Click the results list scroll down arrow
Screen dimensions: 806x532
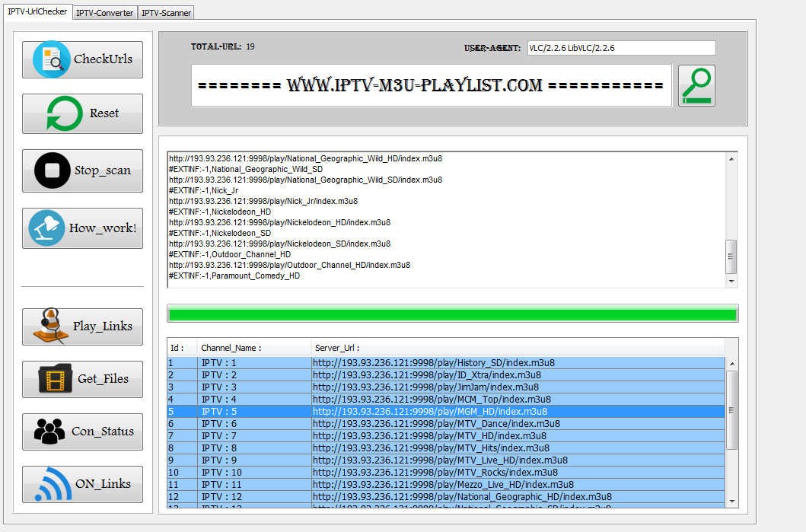point(732,502)
